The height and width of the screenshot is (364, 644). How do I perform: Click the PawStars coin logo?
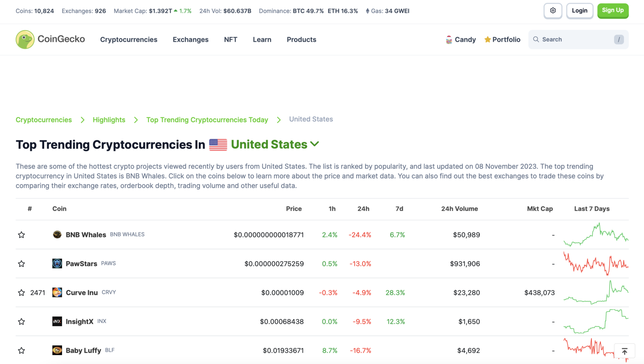click(x=57, y=263)
